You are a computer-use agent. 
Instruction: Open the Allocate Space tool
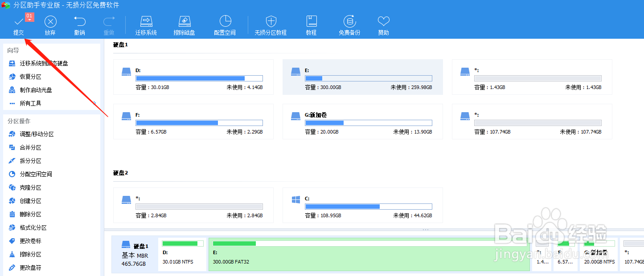coord(225,24)
